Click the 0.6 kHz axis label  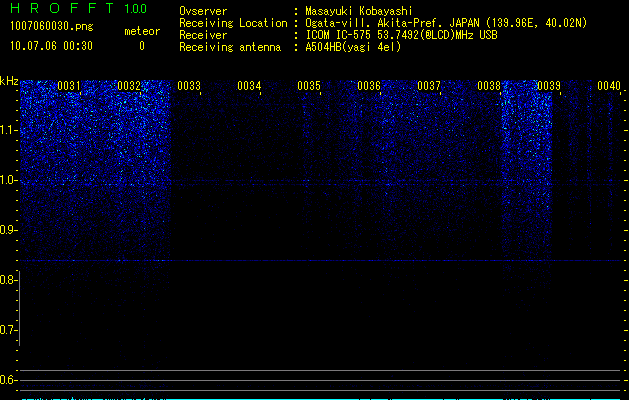[x=8, y=380]
